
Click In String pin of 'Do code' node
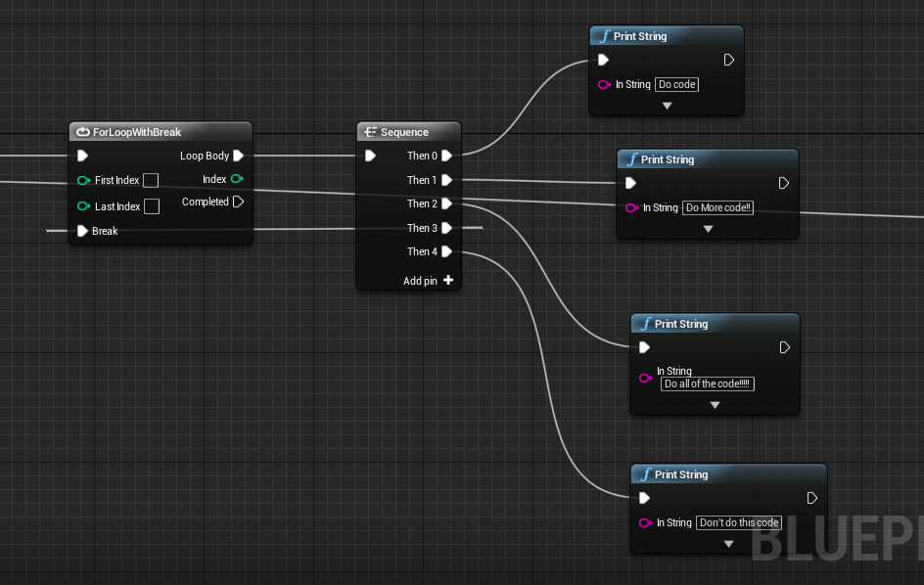click(604, 84)
